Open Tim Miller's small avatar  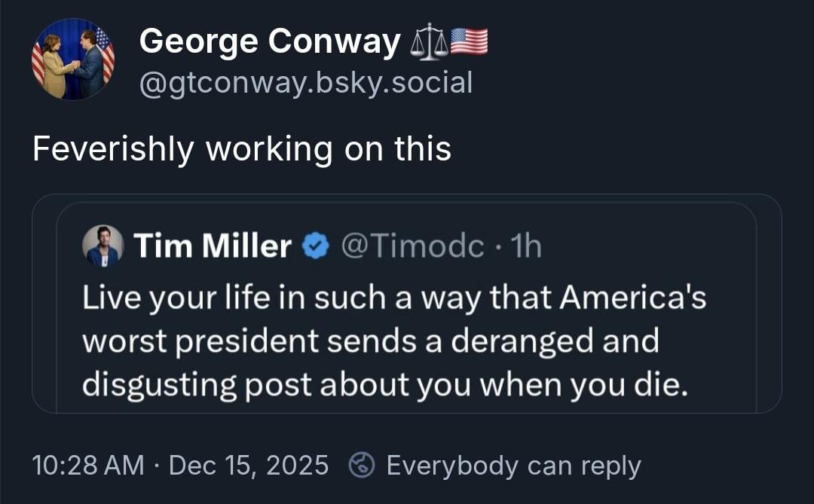103,246
